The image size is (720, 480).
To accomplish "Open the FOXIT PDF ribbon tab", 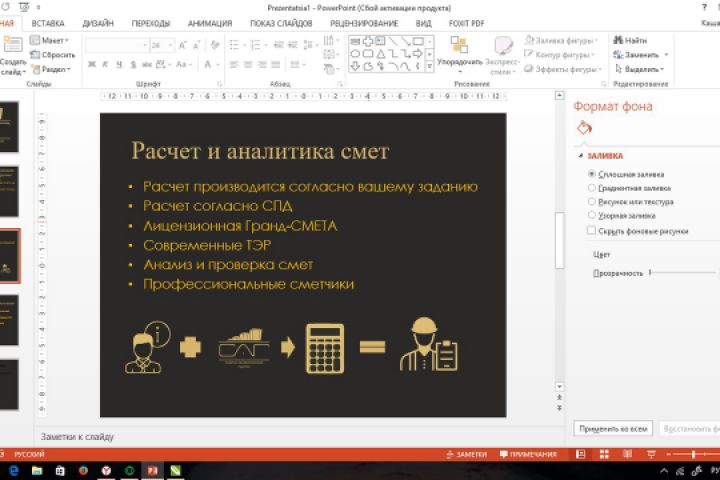I will pyautogui.click(x=467, y=23).
